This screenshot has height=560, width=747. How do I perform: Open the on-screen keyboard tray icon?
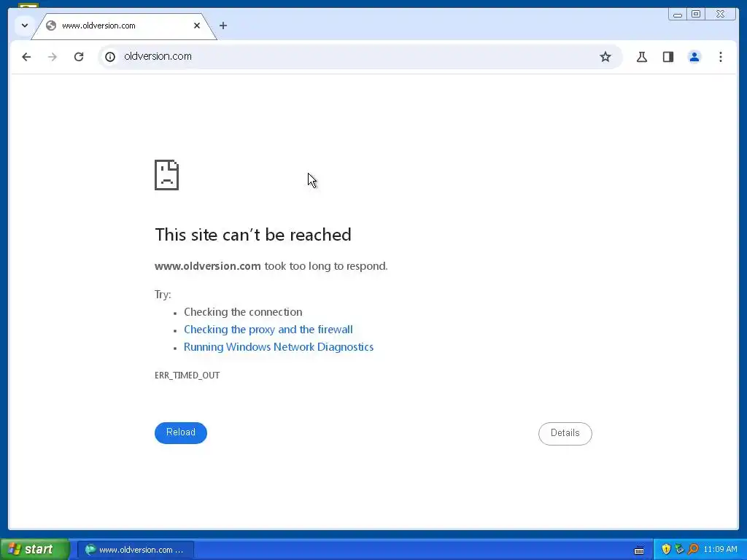pyautogui.click(x=639, y=550)
